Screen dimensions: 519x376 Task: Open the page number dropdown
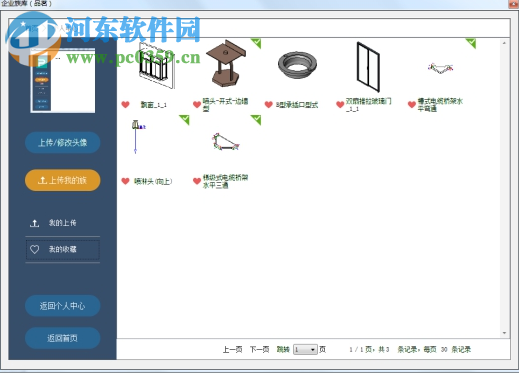[305, 349]
